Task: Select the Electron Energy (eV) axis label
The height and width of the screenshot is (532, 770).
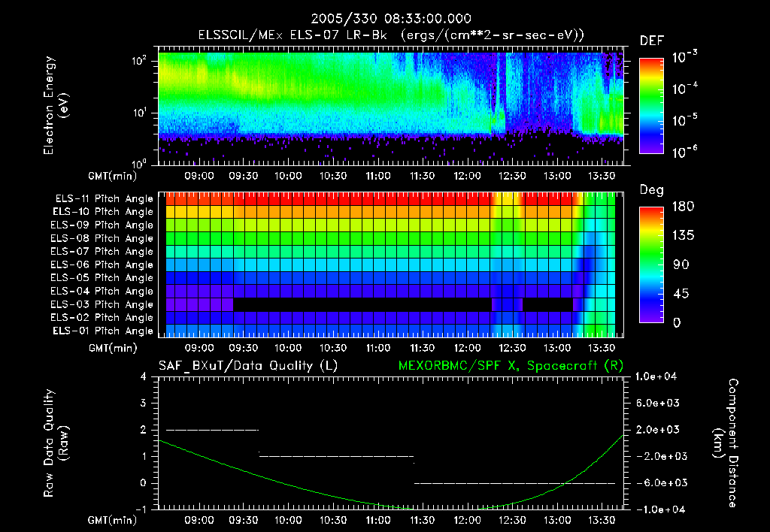Action: 56,105
